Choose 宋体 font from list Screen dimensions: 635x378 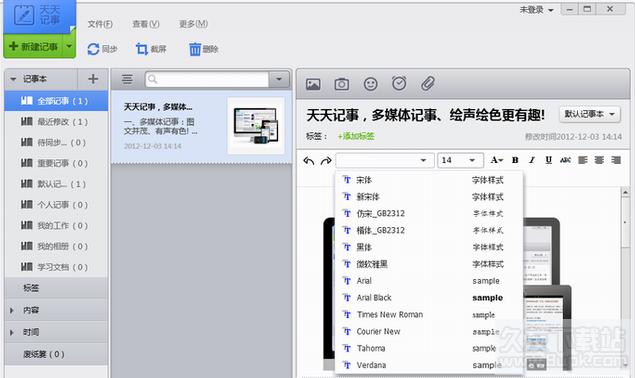429,180
